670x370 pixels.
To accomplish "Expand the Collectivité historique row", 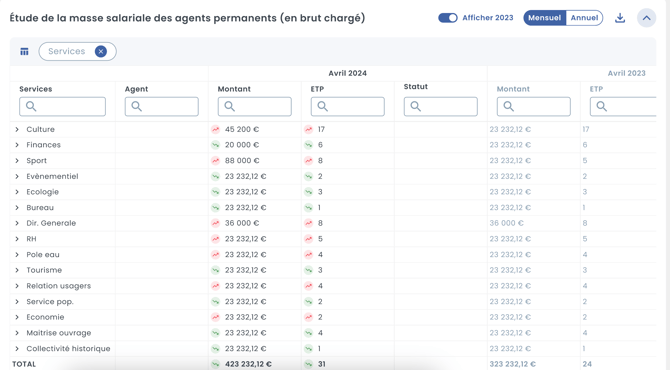I will pos(17,349).
